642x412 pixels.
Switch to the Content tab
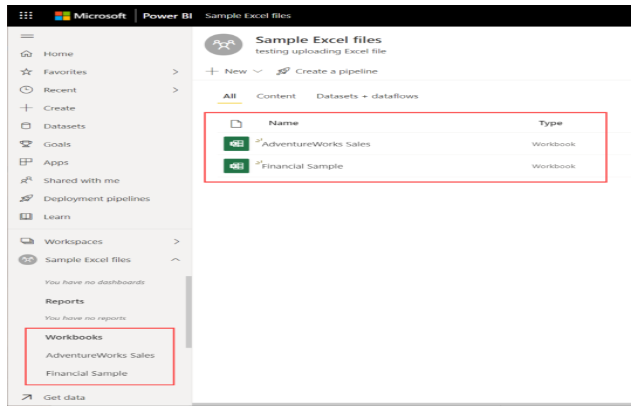(x=276, y=96)
